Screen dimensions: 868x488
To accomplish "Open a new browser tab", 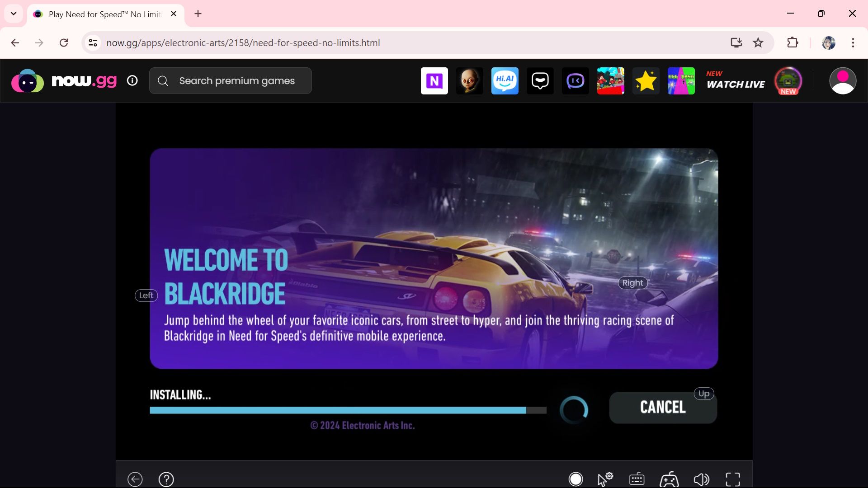I will click(x=198, y=14).
